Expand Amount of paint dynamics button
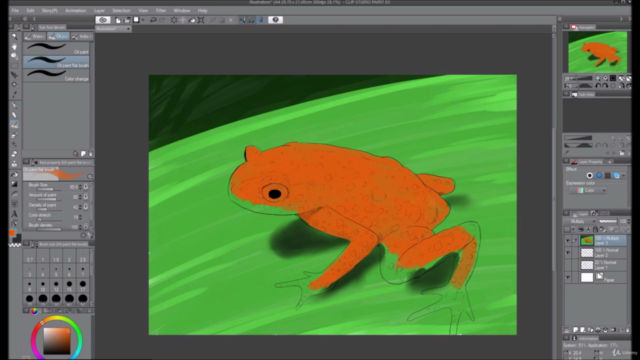Viewport: 640px width, 360px height. click(x=86, y=197)
